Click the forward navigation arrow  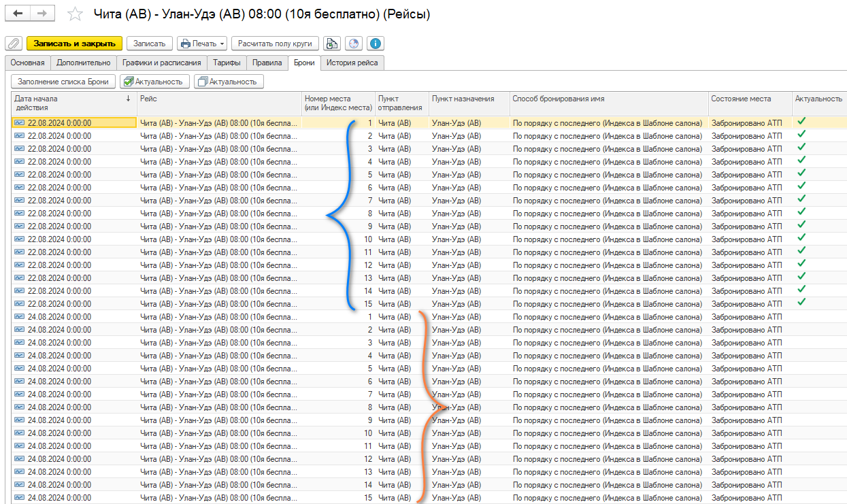point(41,14)
